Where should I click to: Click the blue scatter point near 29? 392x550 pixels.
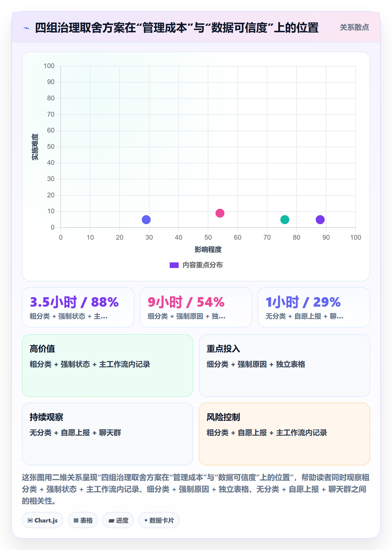pyautogui.click(x=146, y=220)
